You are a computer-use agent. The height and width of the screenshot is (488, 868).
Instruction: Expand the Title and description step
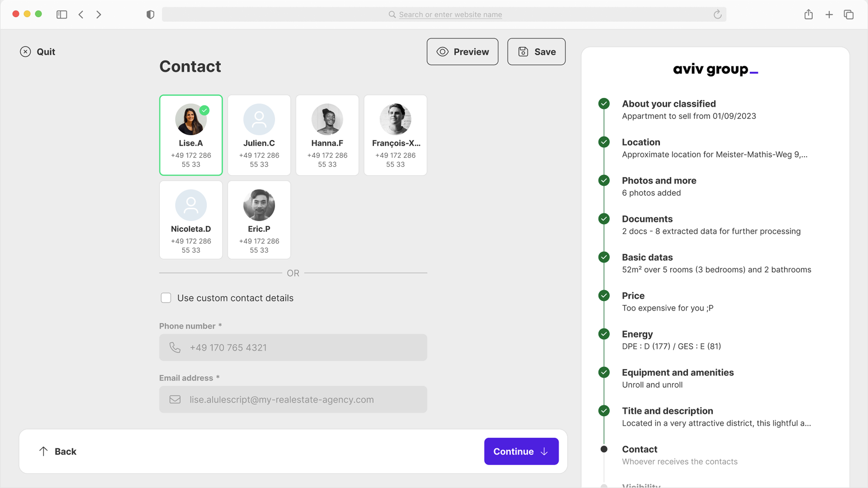(x=667, y=411)
